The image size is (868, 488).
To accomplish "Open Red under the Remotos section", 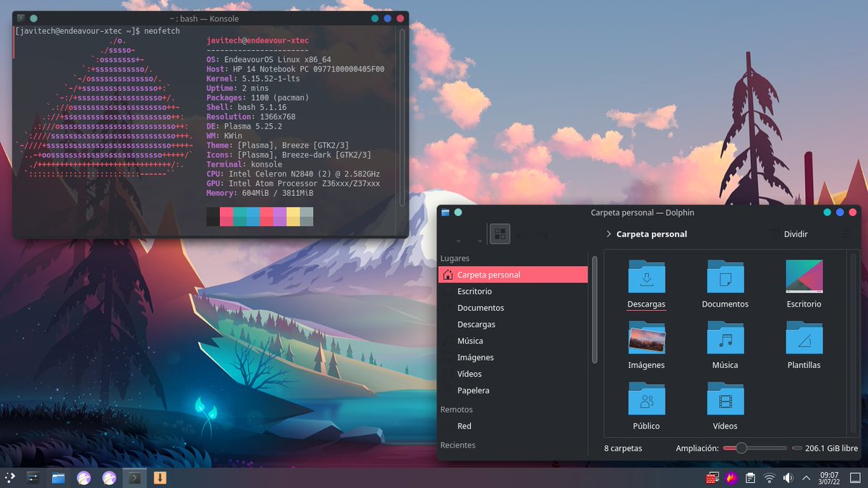I will click(513, 427).
